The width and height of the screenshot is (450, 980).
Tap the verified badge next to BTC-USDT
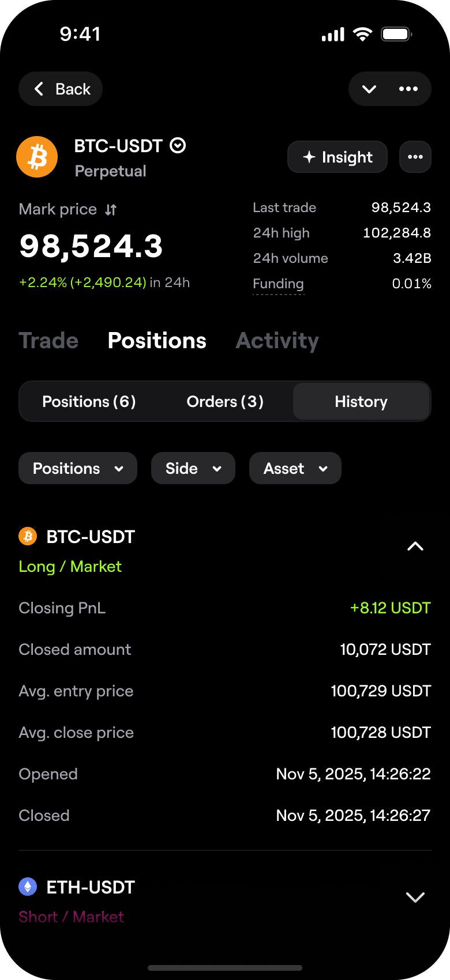(178, 146)
